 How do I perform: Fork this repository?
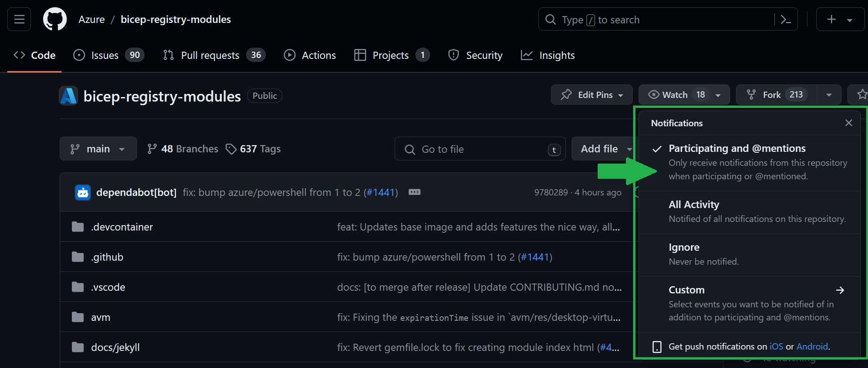776,95
